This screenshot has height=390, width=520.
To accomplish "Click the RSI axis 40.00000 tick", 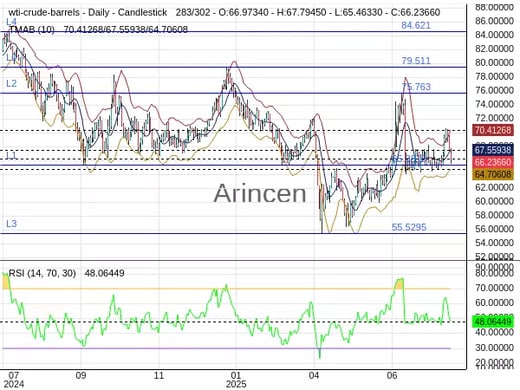I will point(494,333).
